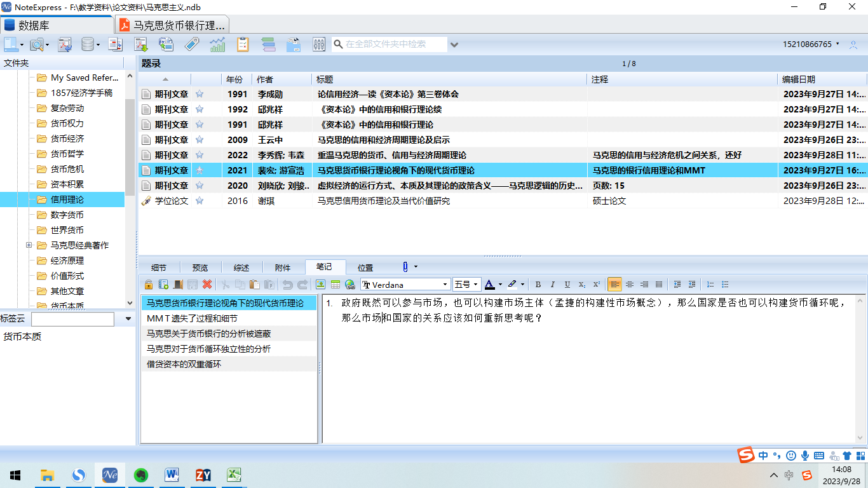Toggle subscript formatting button
Viewport: 868px width, 488px height.
582,285
